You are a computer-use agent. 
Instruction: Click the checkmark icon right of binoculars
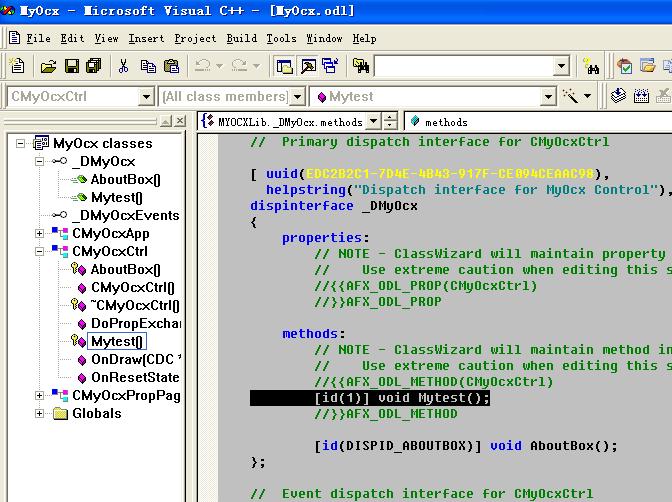(624, 66)
